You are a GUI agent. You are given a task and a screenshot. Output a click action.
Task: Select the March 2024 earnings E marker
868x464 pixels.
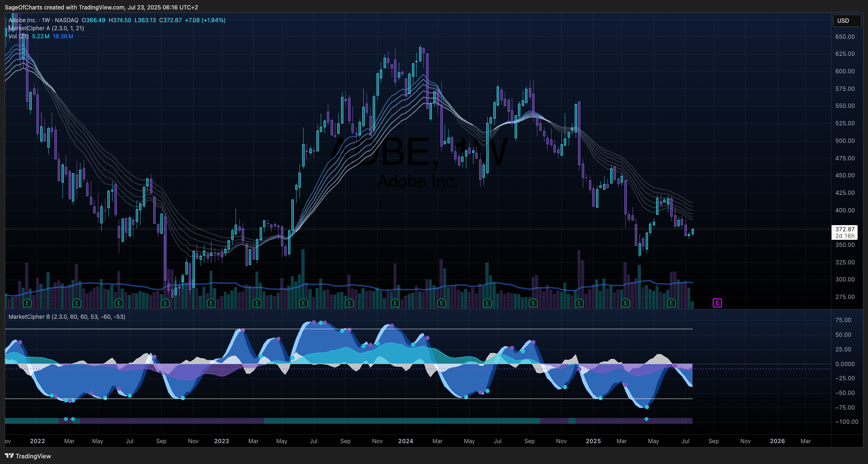click(x=441, y=303)
